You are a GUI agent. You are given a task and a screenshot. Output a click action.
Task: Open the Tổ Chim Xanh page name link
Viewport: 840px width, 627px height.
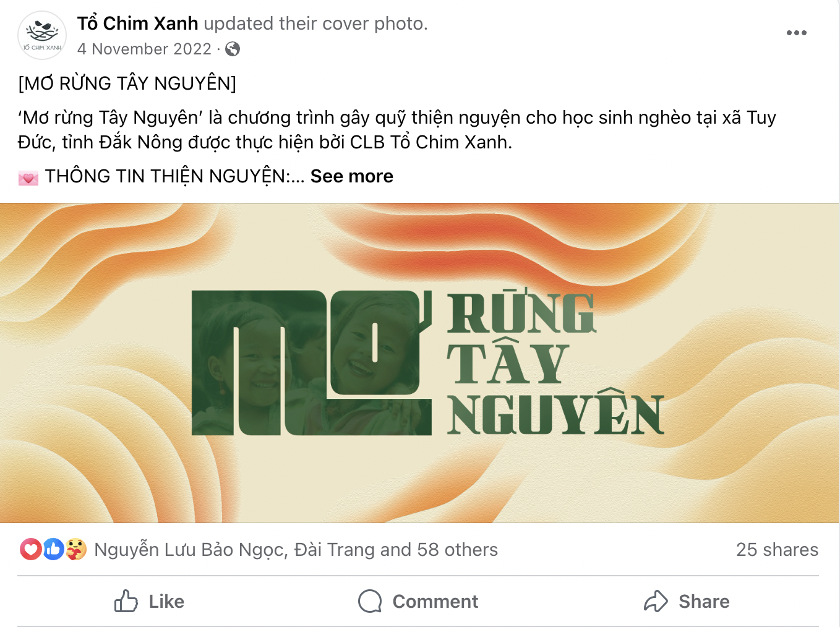pos(137,23)
